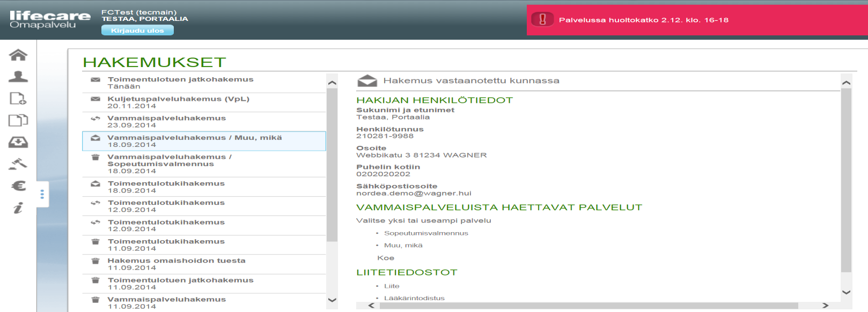Select Vammaispalveluhakemus / Muu, mikä row
Screen dimensions: 868x312
click(204, 141)
